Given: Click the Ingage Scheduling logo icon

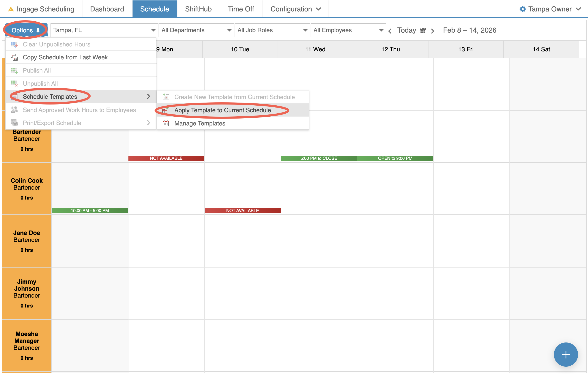Looking at the screenshot, I should click(x=11, y=9).
